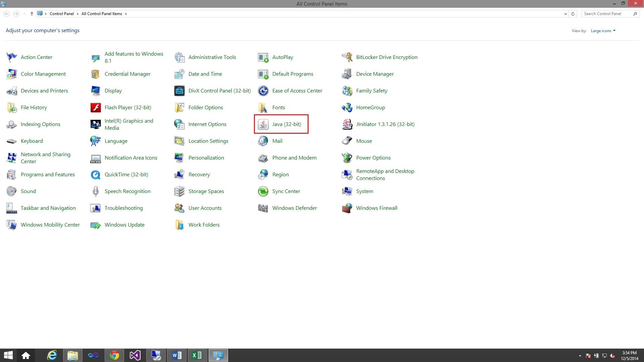
Task: Click the Credential Manager icon
Action: (x=96, y=74)
